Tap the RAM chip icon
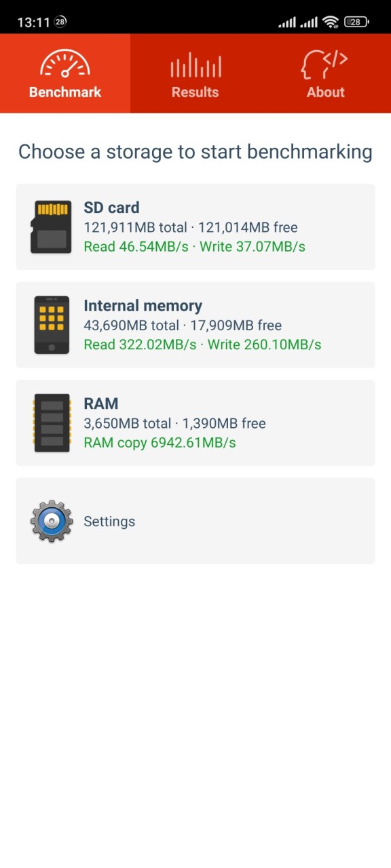 [x=52, y=423]
